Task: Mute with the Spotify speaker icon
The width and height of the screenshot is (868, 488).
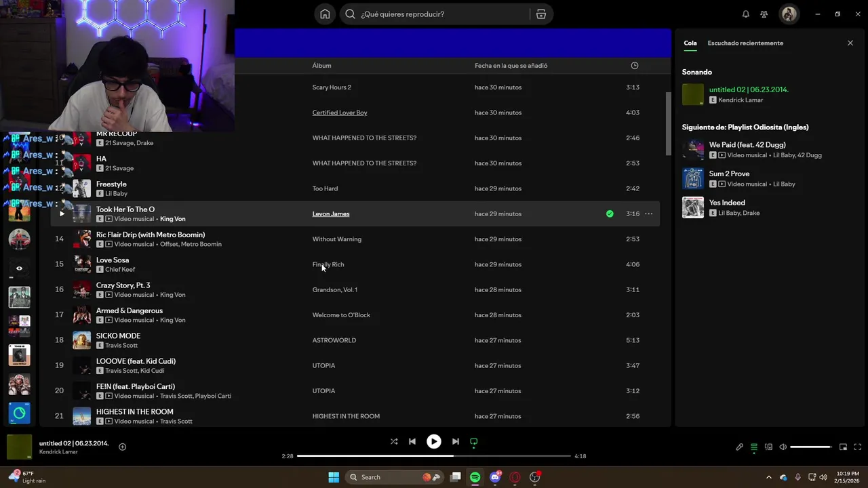Action: [x=783, y=447]
